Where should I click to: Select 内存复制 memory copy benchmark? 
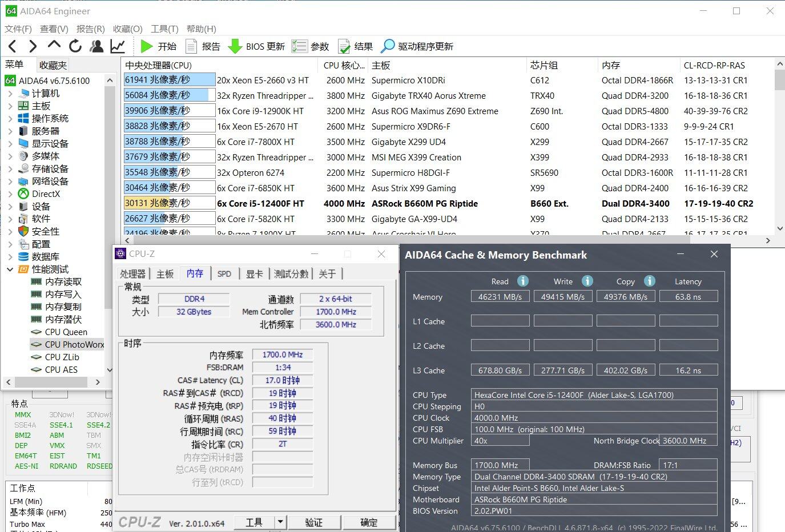[x=63, y=307]
